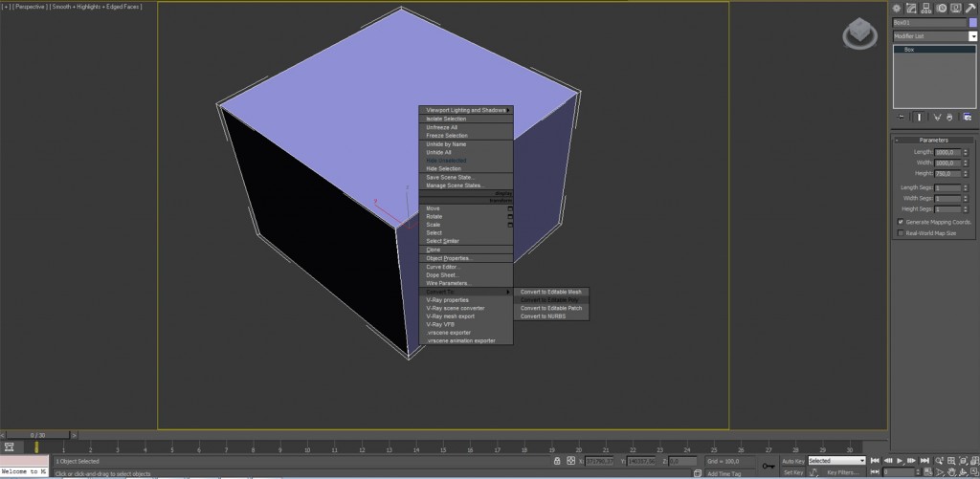Enable Real-World Map Size checkbox
The image size is (980, 479).
pos(901,233)
